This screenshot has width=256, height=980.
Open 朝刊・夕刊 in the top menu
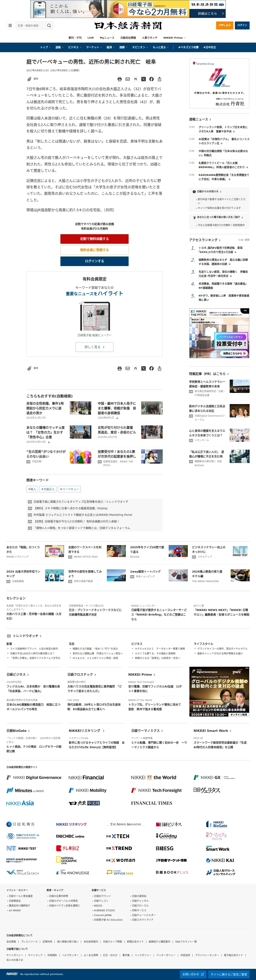[x=75, y=38]
